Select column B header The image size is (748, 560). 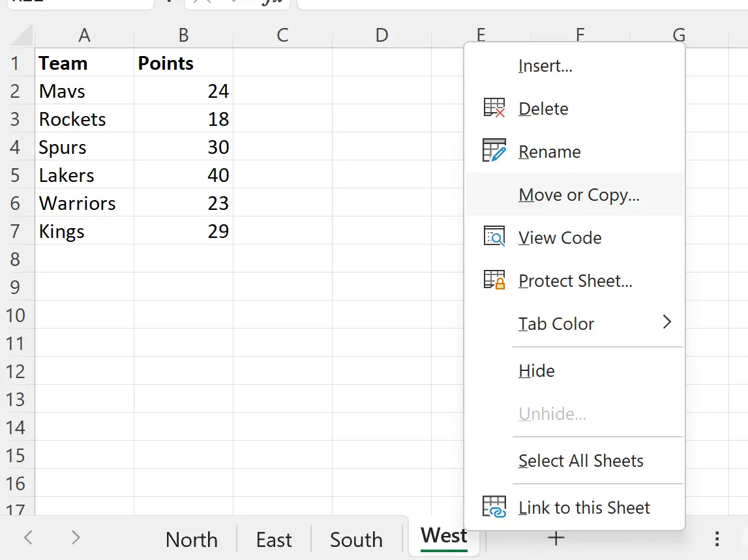tap(183, 35)
